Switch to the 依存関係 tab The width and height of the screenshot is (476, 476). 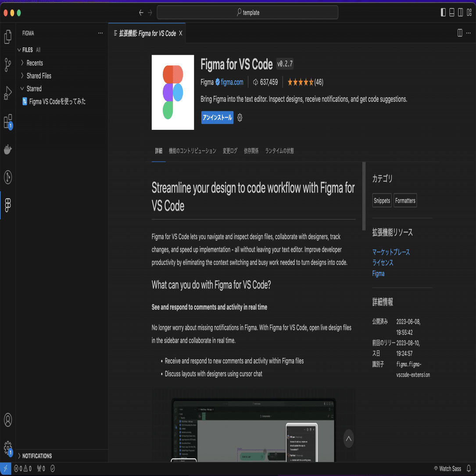pos(251,151)
